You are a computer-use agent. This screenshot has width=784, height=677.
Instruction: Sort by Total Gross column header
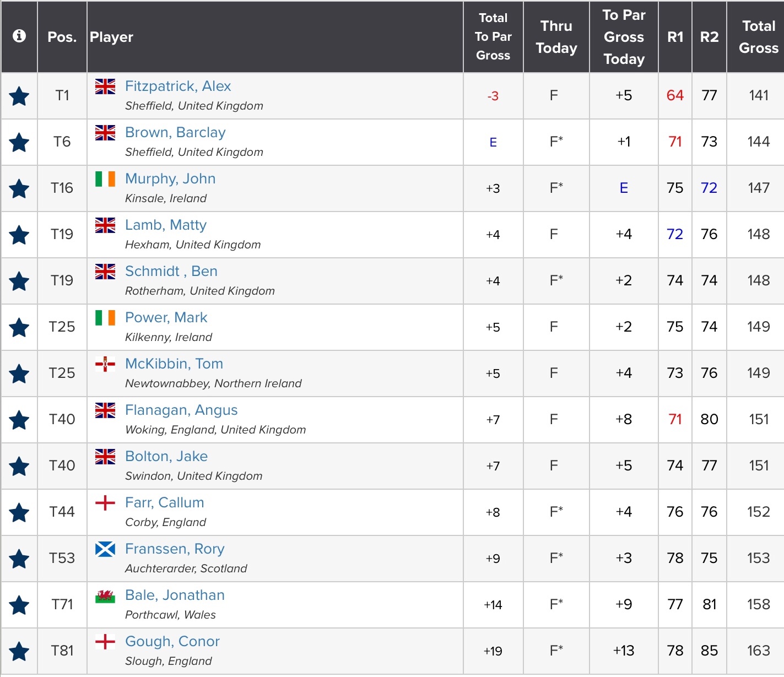pyautogui.click(x=758, y=37)
